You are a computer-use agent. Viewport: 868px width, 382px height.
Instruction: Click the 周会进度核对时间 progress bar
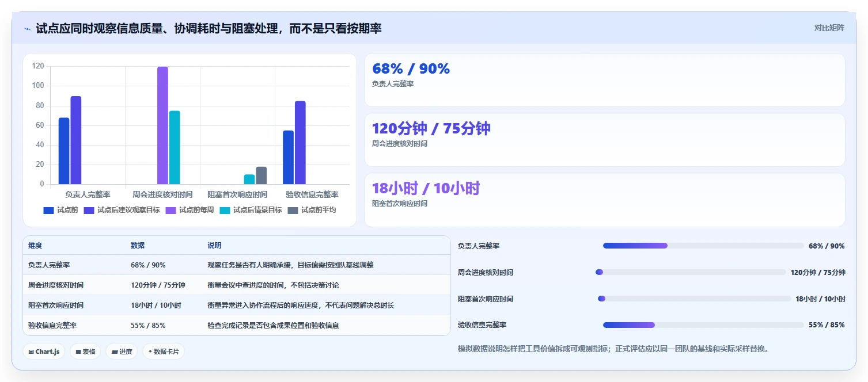pos(691,272)
